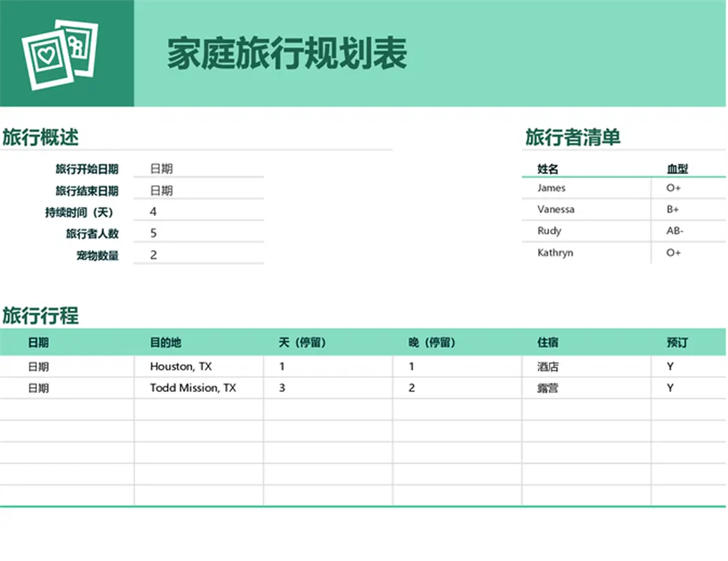Select Vanessa's blood type B+
Image resolution: width=728 pixels, height=561 pixels.
(671, 209)
